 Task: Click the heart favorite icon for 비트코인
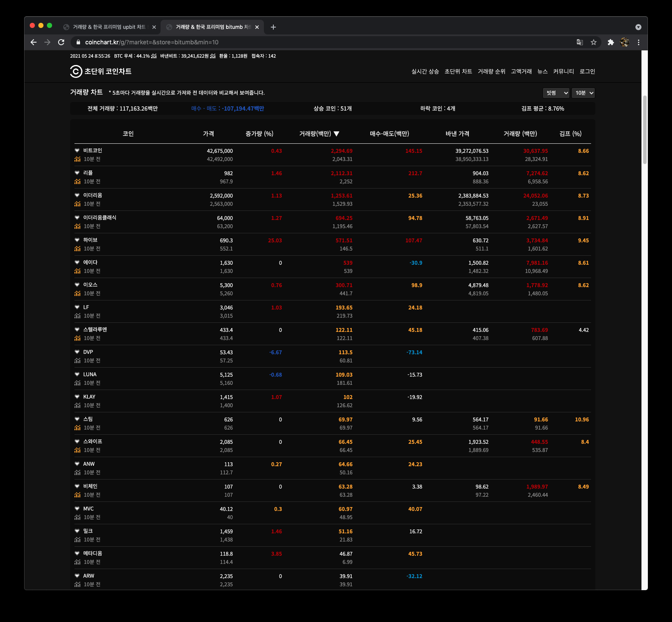[x=77, y=150]
